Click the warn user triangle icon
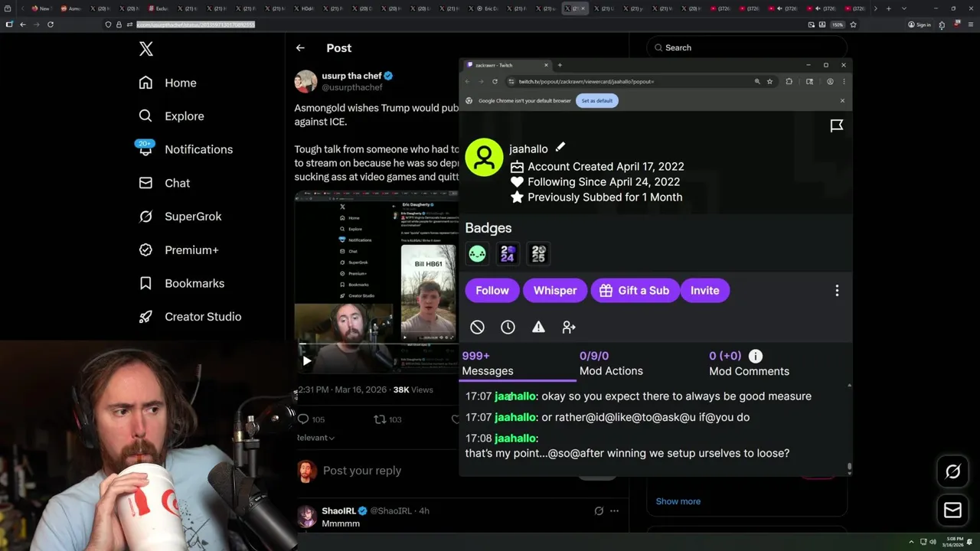The image size is (980, 551). click(538, 328)
